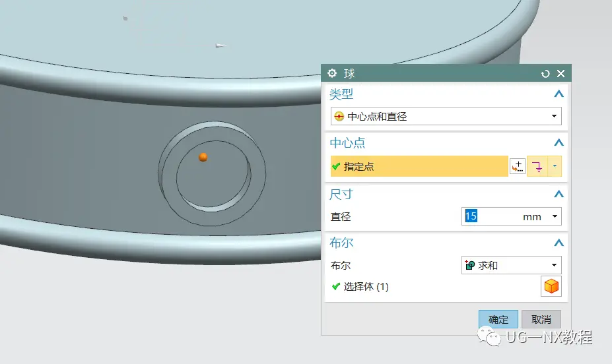Confirm with the 确定 button
The width and height of the screenshot is (612, 364).
point(498,320)
